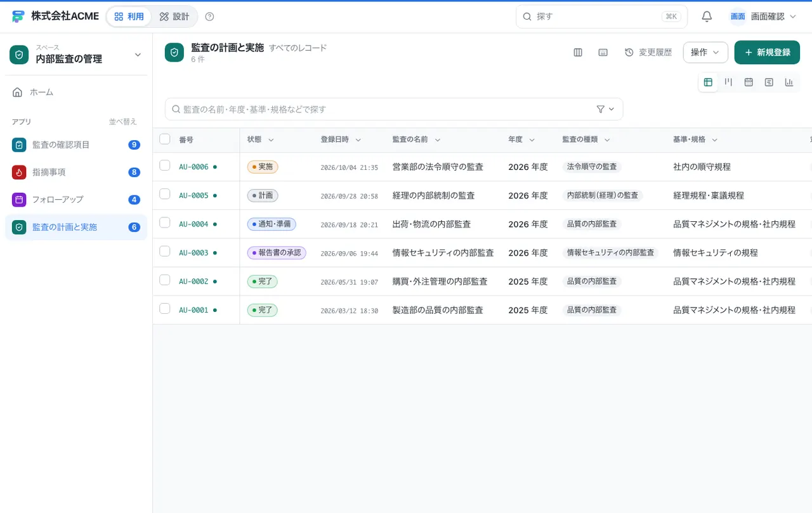This screenshot has width=812, height=513.
Task: Click the global 探す search box
Action: (x=601, y=16)
